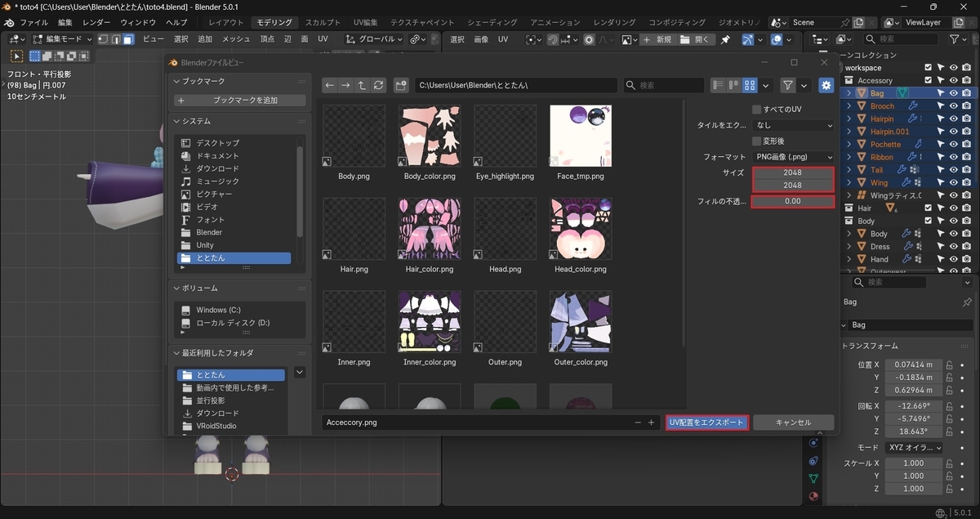This screenshot has height=519, width=980.
Task: Go to parent directory in file browser
Action: pos(362,85)
